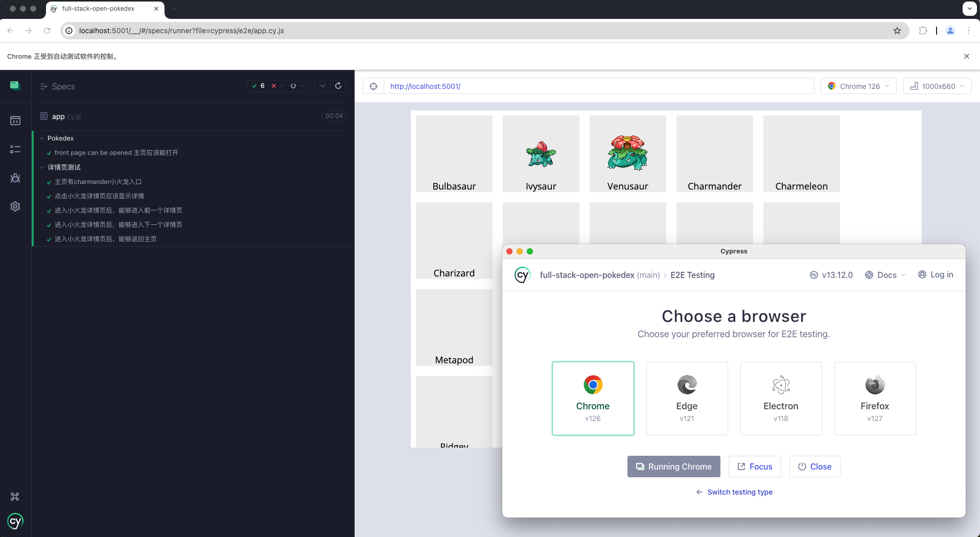Click the Metapod card

[454, 328]
